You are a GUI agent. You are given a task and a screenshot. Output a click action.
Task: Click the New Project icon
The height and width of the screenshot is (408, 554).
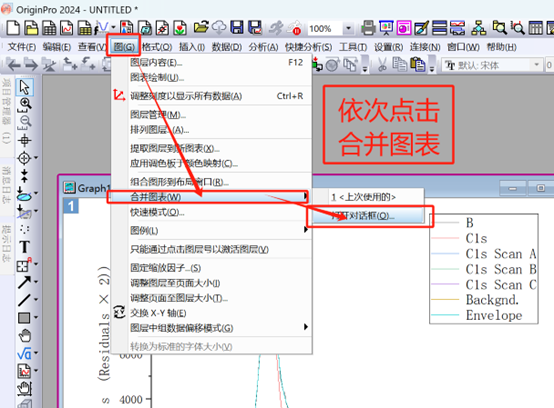(13, 28)
